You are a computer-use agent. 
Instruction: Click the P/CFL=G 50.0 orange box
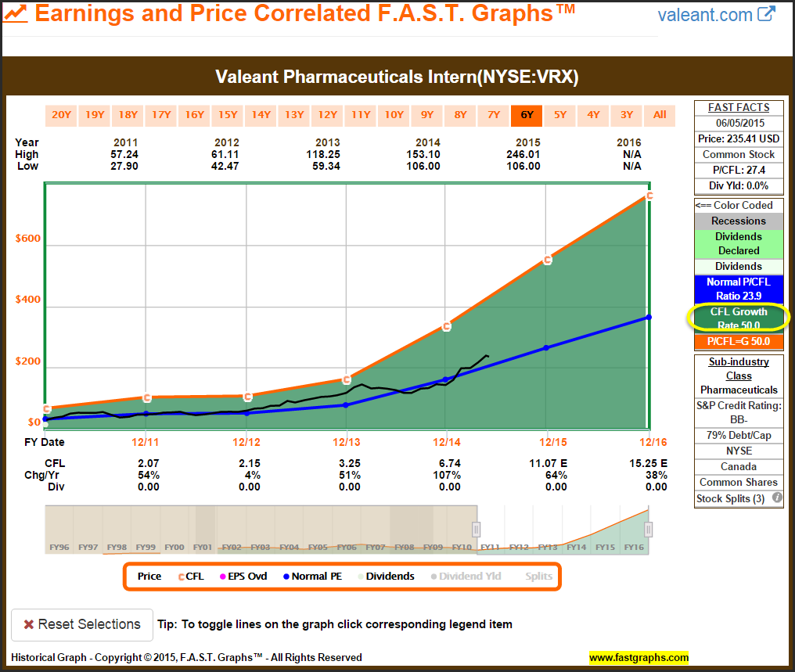click(739, 342)
